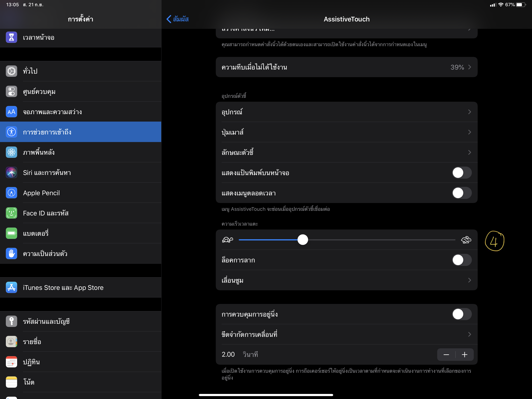532x399 pixels.
Task: Enable ล็อคการลาก switch
Action: (462, 260)
